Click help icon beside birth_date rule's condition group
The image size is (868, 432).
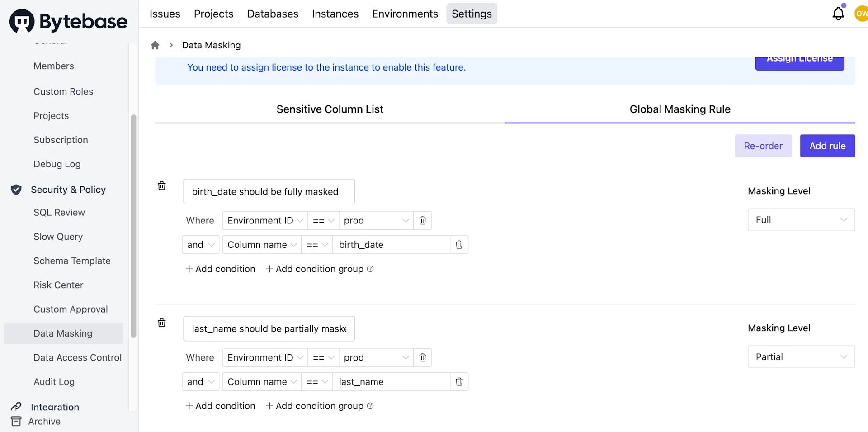coord(370,269)
